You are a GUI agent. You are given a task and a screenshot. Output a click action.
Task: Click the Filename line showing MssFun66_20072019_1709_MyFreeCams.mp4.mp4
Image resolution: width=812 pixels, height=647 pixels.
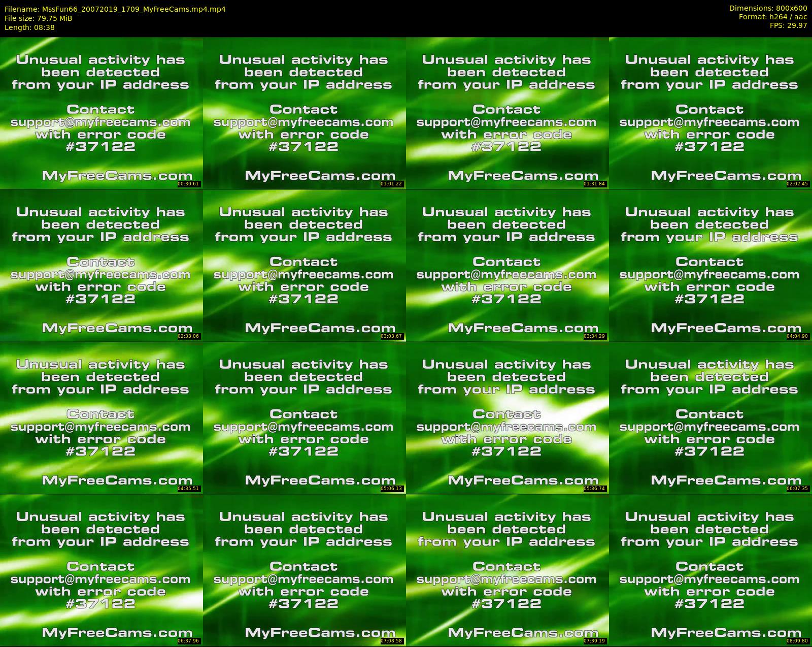115,9
